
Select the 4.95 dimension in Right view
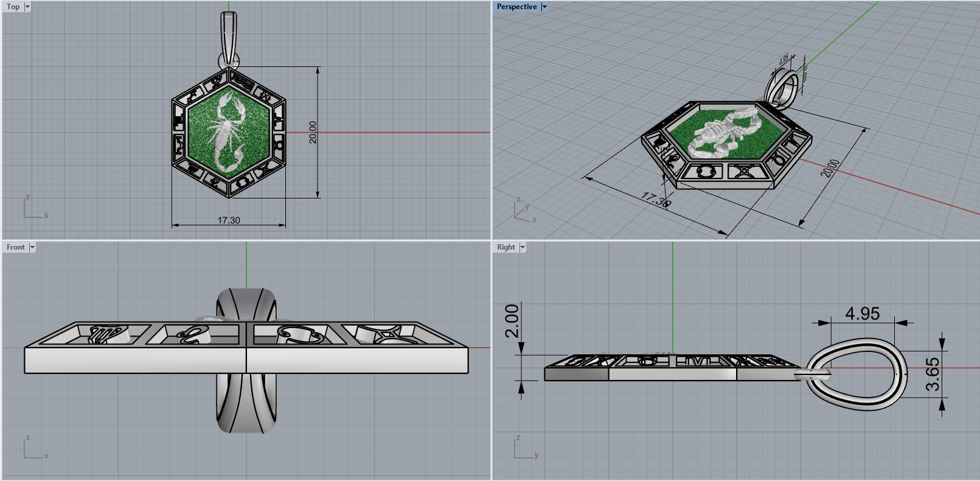point(862,314)
